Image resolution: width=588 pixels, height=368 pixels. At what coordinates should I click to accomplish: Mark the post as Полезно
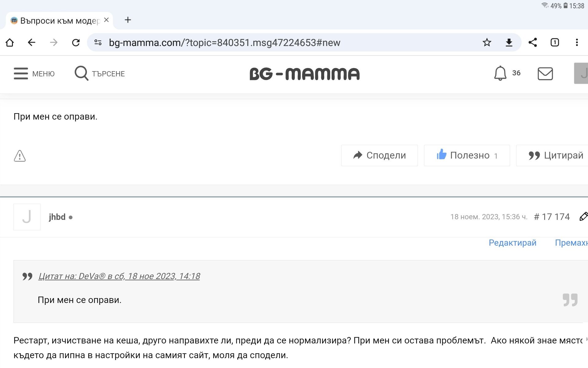[x=467, y=155]
